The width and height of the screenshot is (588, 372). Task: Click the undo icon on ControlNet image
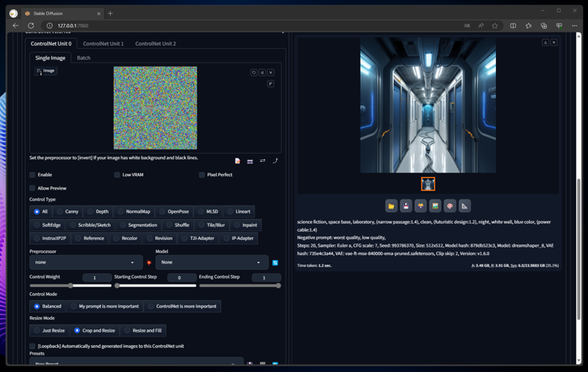tap(254, 73)
